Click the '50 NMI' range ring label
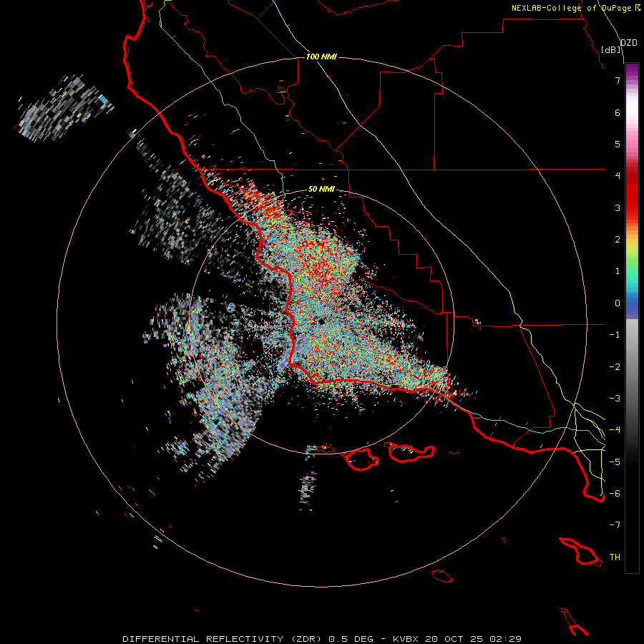The image size is (644, 644). 321,189
